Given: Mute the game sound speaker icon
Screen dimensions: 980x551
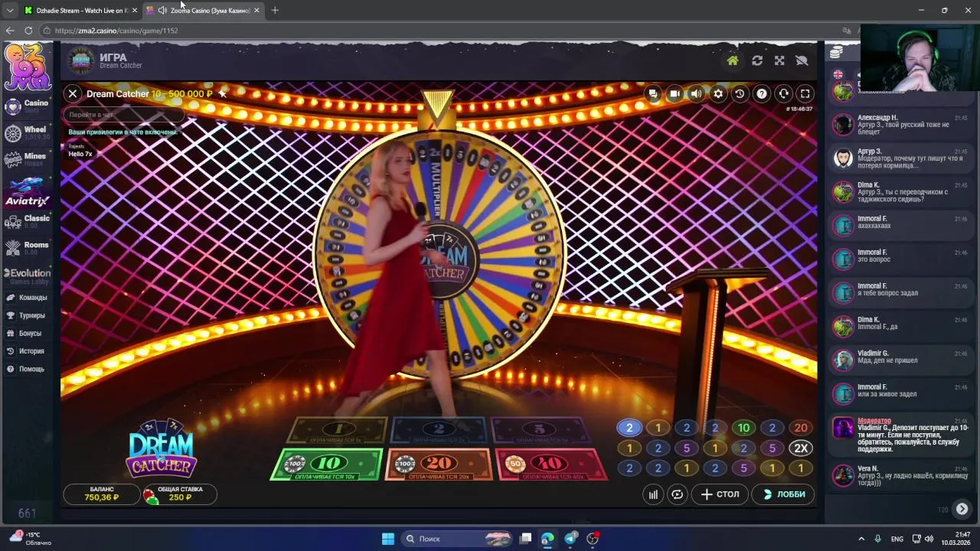Looking at the screenshot, I should (x=696, y=93).
